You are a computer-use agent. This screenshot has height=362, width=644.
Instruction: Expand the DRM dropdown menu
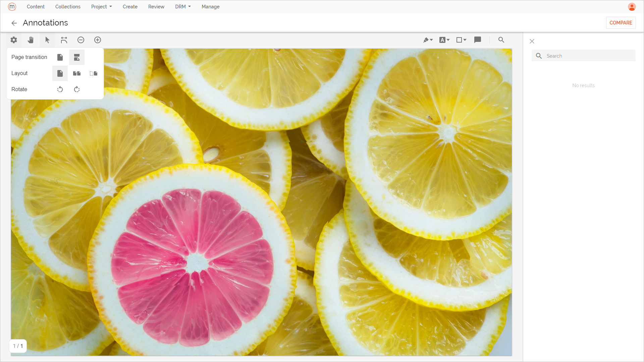tap(183, 7)
